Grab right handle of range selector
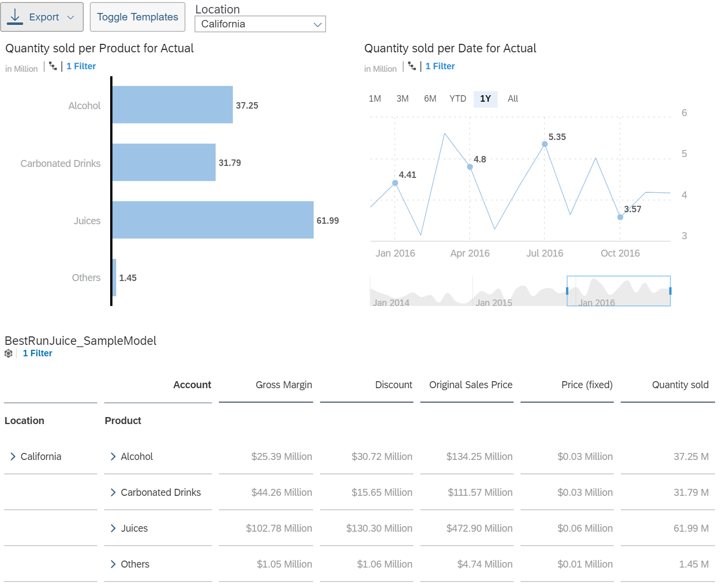 click(x=670, y=291)
